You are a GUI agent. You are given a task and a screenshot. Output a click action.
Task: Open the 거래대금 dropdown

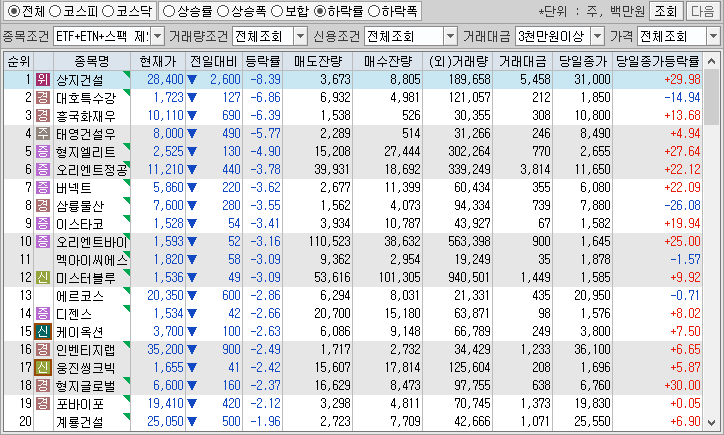[x=597, y=36]
